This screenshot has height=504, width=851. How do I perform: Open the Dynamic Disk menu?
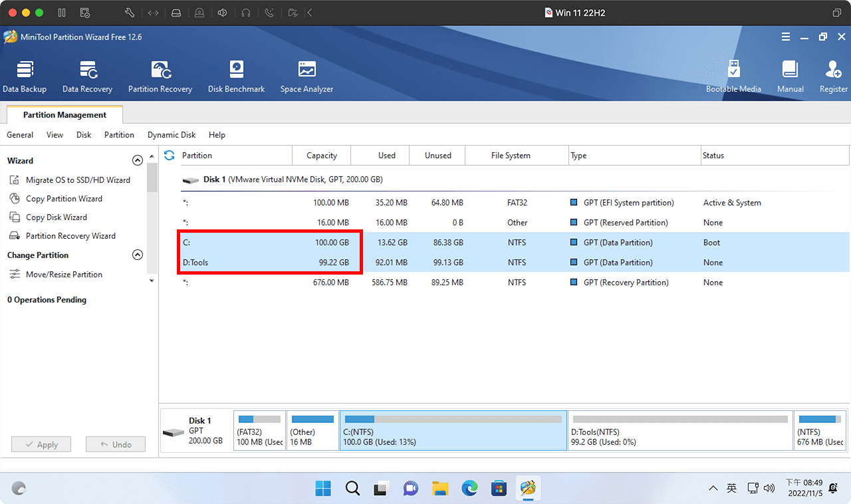[x=171, y=134]
